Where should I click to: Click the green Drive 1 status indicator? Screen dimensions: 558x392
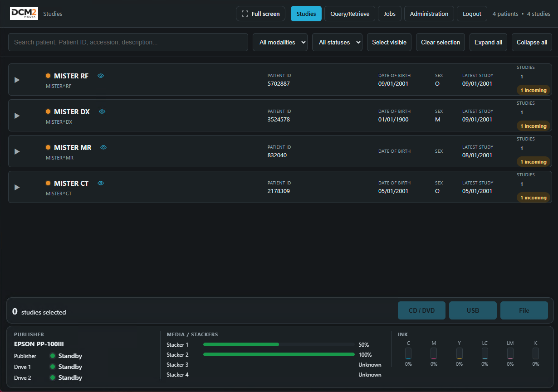pos(52,367)
